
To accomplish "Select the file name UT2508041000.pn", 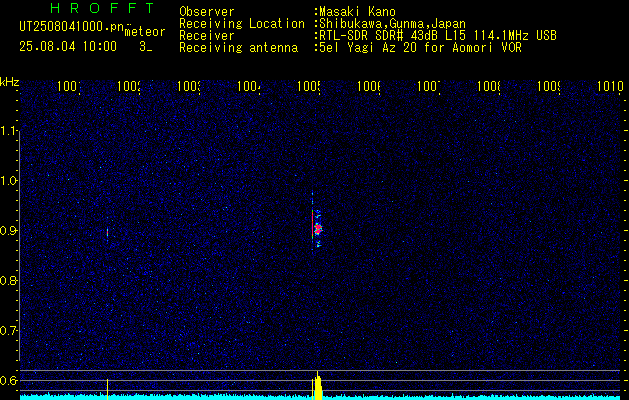I will pos(71,26).
